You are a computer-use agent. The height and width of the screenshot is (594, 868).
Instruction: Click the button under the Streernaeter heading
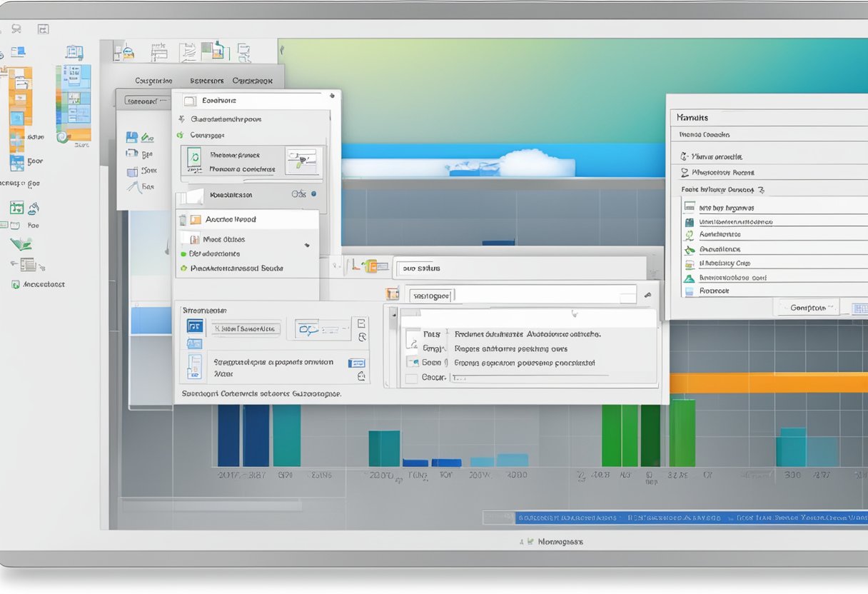tap(246, 329)
